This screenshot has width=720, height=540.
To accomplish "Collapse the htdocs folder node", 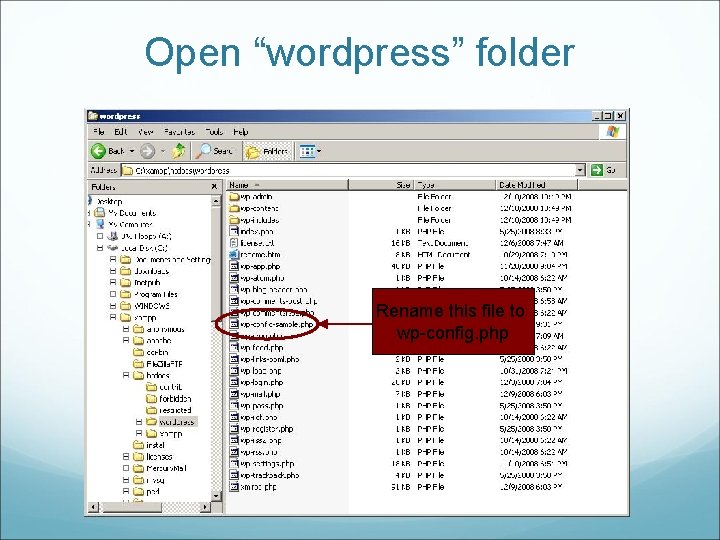I will (126, 375).
